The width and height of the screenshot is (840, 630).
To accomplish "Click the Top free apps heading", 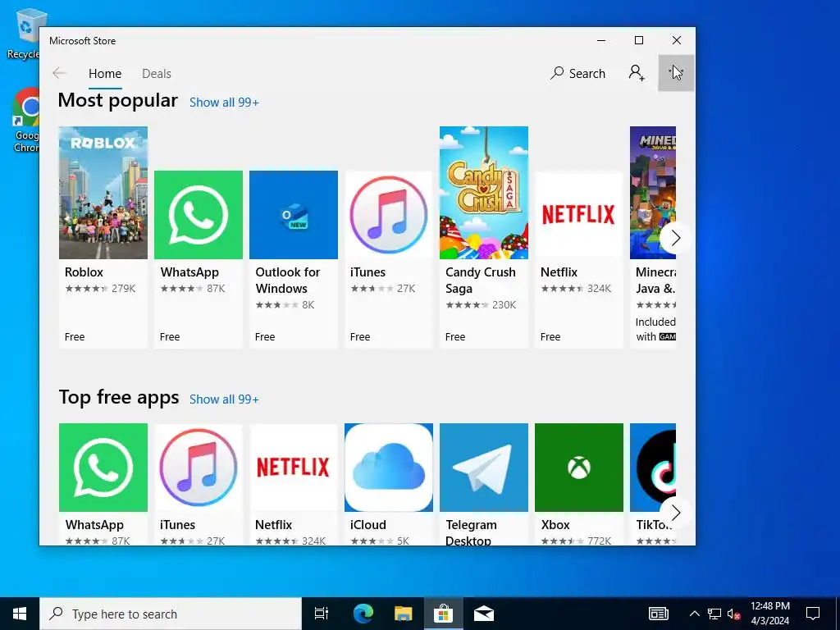I will coord(119,398).
